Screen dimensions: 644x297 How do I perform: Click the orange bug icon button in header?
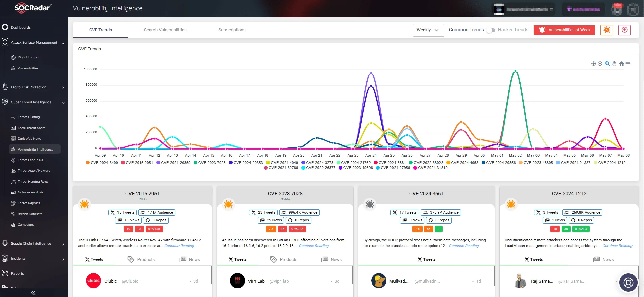(x=607, y=30)
